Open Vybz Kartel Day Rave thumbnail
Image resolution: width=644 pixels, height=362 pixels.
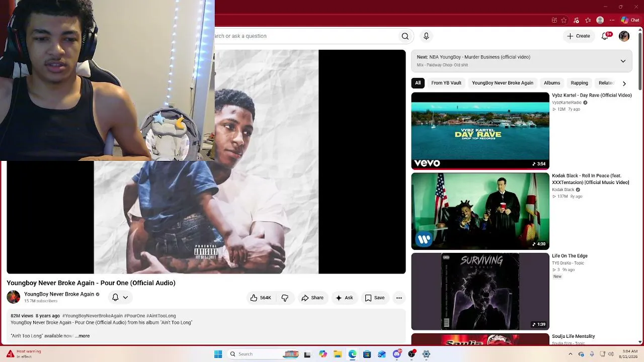pyautogui.click(x=480, y=131)
